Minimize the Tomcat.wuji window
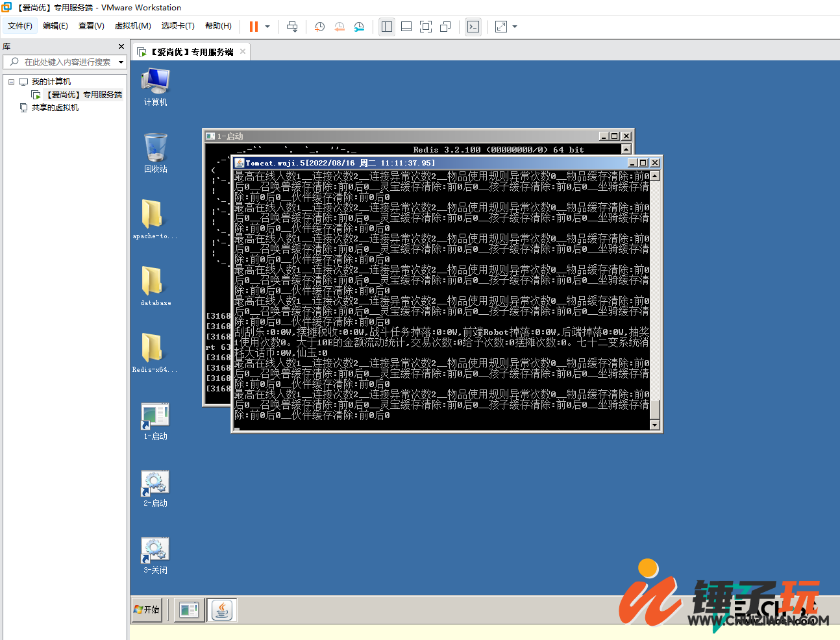Screen dimensions: 840x640 [632, 163]
